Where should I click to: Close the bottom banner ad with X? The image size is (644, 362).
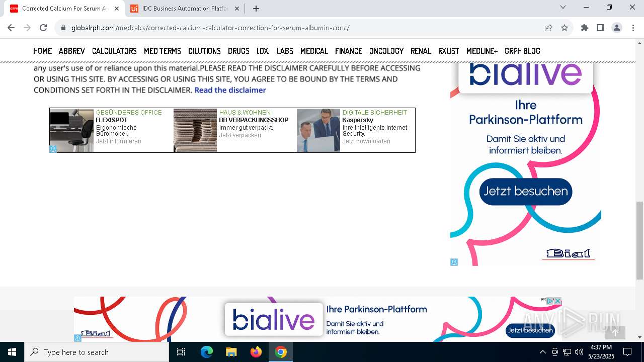point(557,301)
